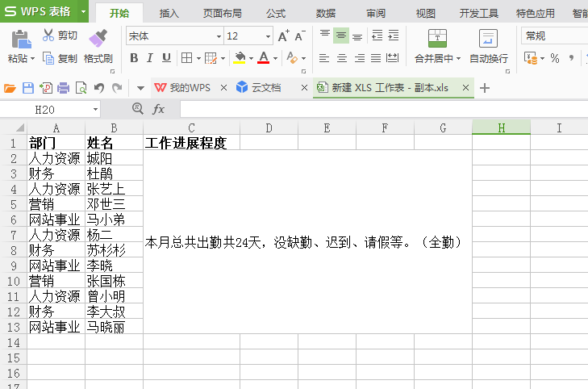Click the red font color A
588x389 pixels.
click(264, 58)
